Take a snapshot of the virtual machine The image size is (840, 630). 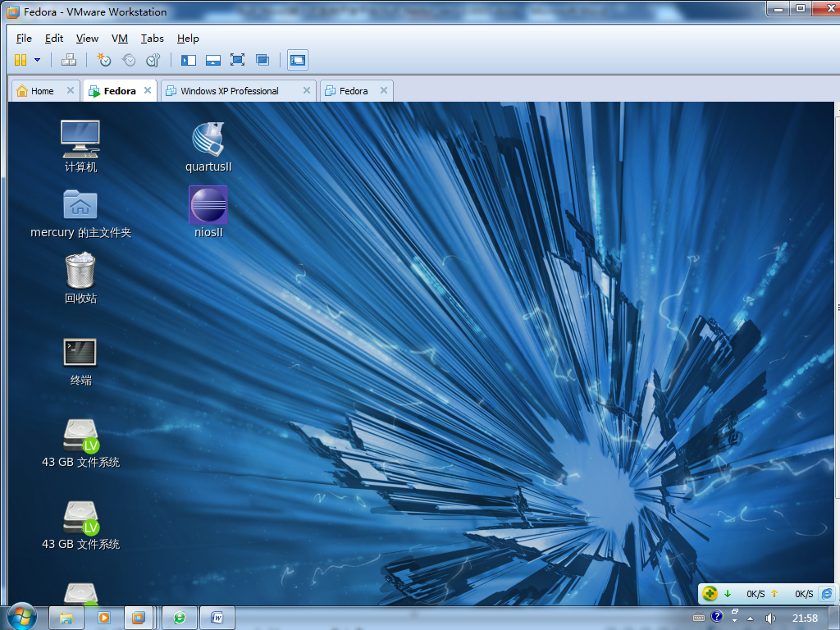coord(104,60)
